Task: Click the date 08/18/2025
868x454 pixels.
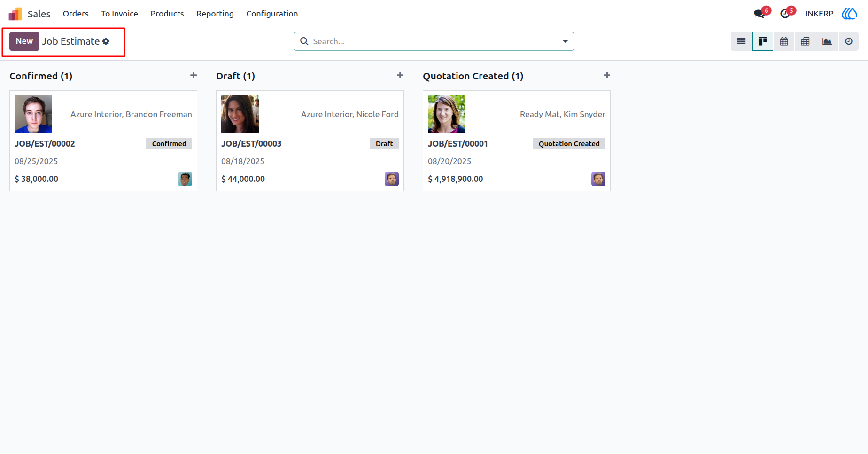Action: (x=243, y=161)
